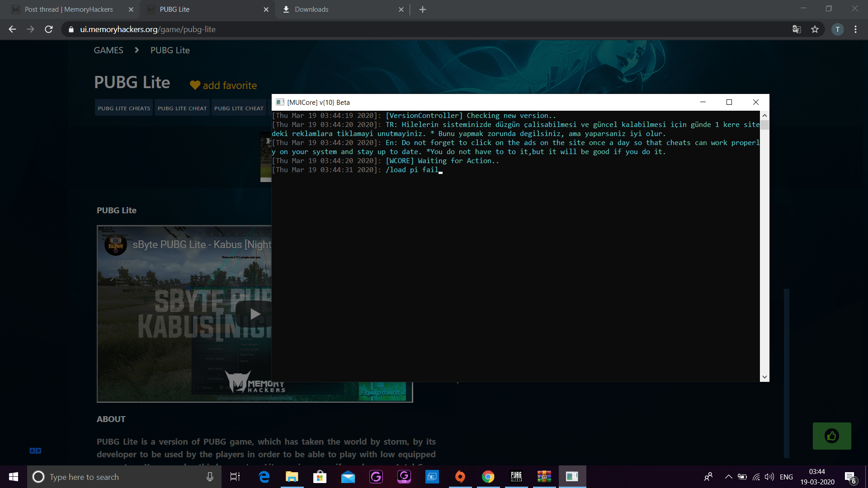Click the Cortana circle icon

[38, 477]
